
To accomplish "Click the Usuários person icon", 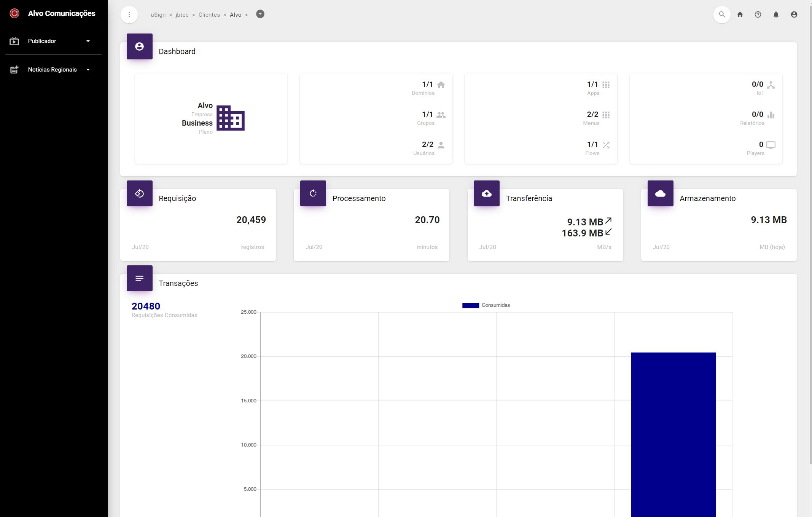I will click(441, 145).
